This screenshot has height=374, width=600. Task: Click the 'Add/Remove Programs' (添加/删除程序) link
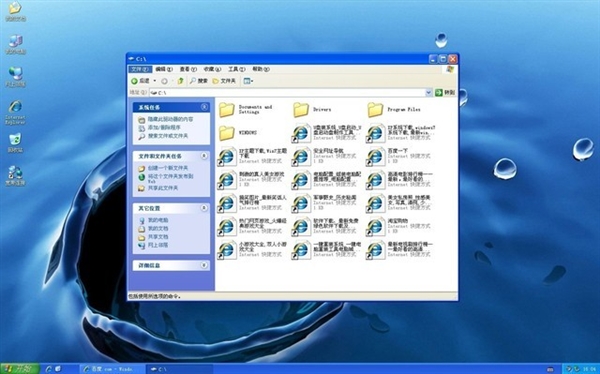click(164, 127)
